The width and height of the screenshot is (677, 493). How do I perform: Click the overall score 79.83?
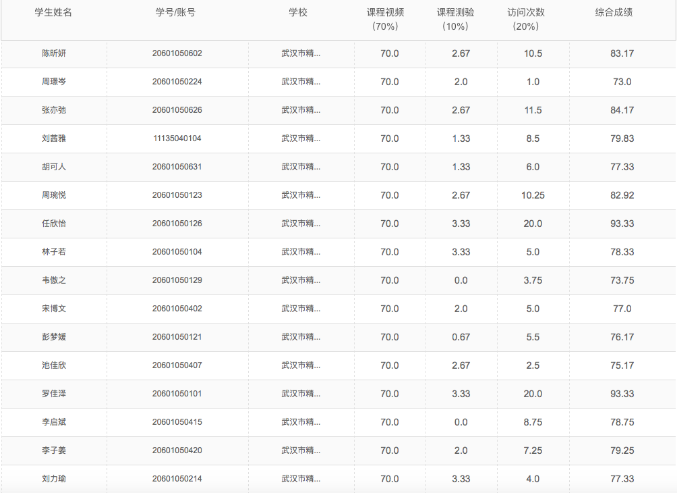(622, 139)
